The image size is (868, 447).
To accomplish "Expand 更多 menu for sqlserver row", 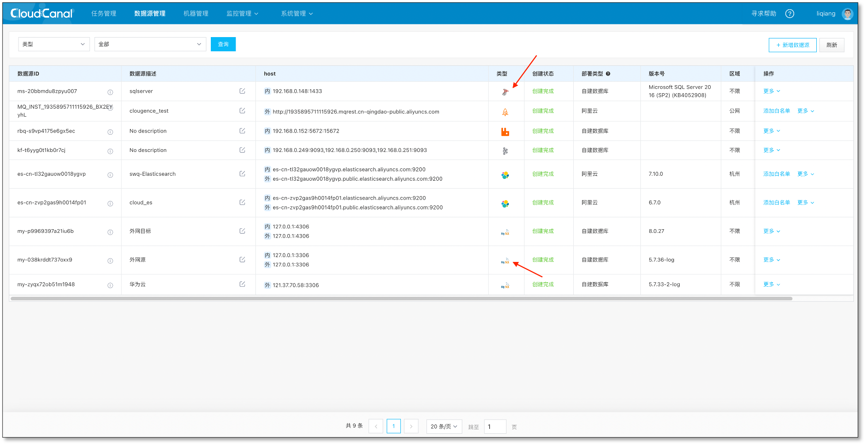I will [772, 91].
